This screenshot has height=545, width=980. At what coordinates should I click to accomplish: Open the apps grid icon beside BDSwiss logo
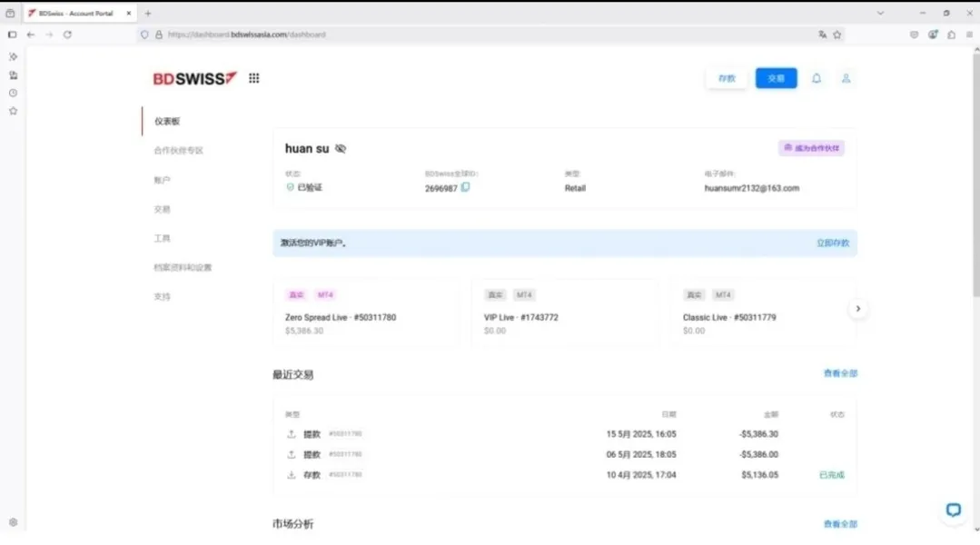pyautogui.click(x=253, y=78)
